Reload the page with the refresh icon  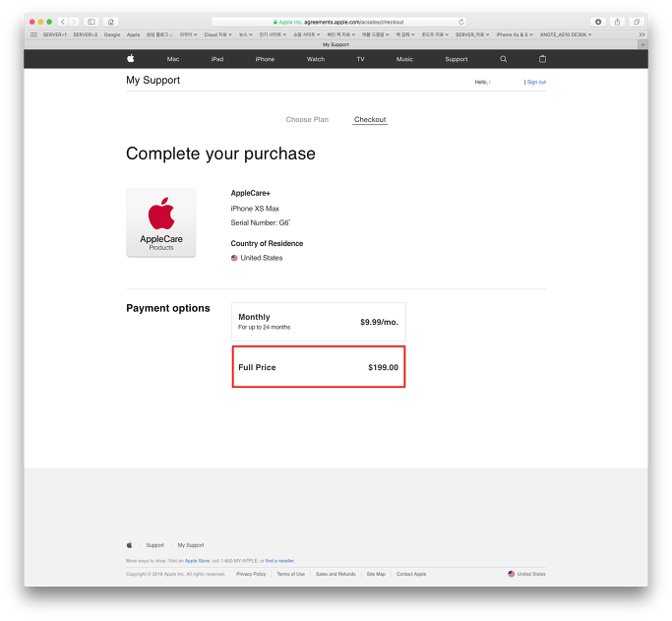pyautogui.click(x=461, y=22)
